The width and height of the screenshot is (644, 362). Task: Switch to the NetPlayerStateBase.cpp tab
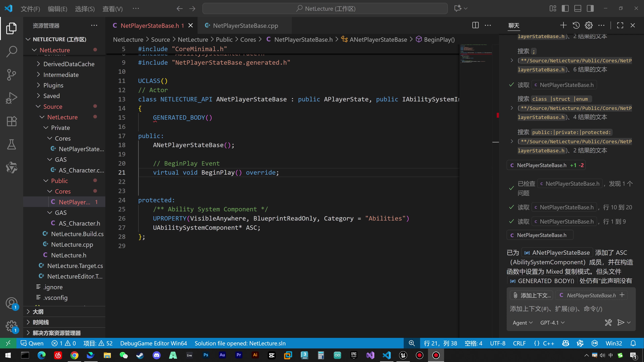(x=245, y=25)
